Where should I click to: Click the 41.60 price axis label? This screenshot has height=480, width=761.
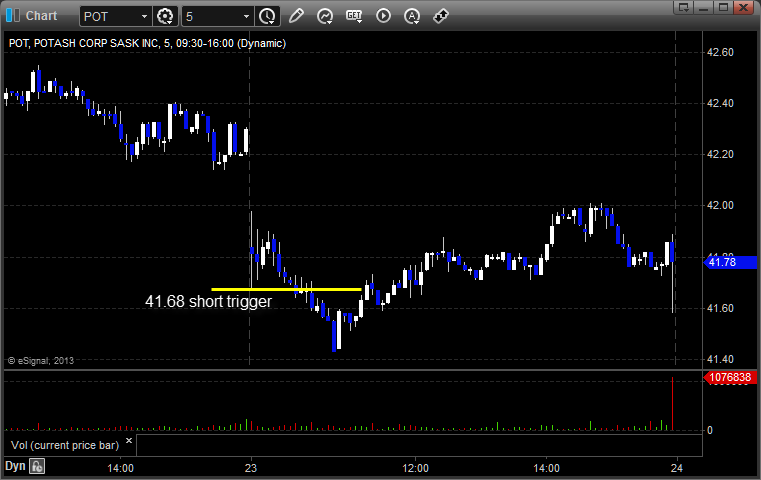click(x=720, y=308)
